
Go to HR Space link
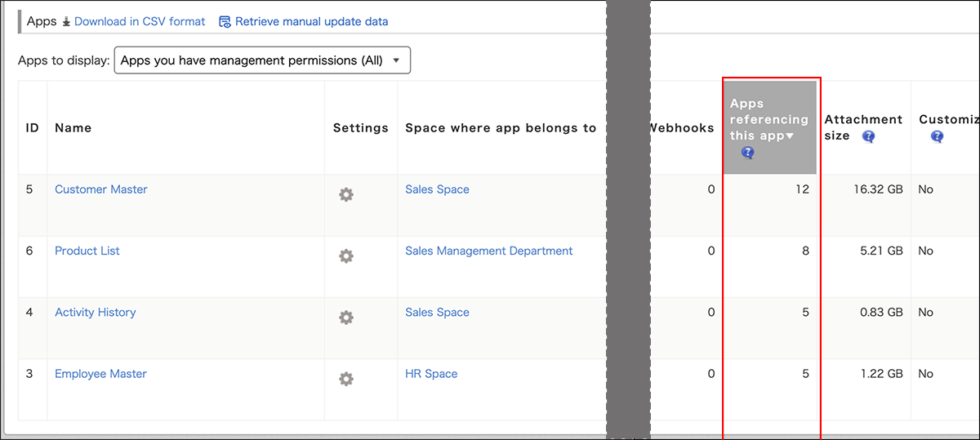coord(431,374)
